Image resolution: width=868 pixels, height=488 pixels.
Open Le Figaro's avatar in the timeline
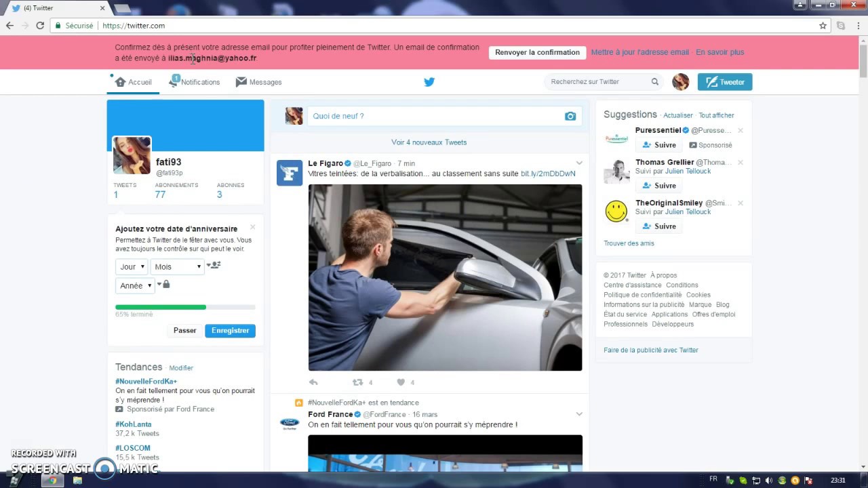click(290, 173)
